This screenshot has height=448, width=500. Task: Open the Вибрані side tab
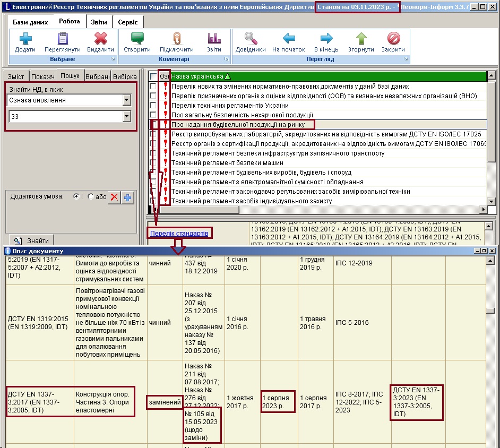pyautogui.click(x=97, y=76)
